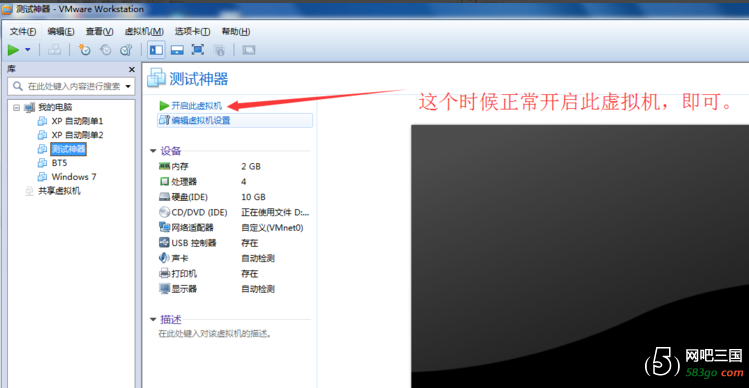This screenshot has height=388, width=749.
Task: Select the USB 控制器 device row
Action: click(234, 243)
